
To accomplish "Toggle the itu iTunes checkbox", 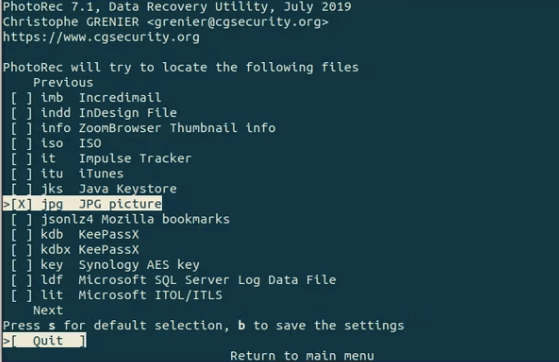I will [21, 174].
